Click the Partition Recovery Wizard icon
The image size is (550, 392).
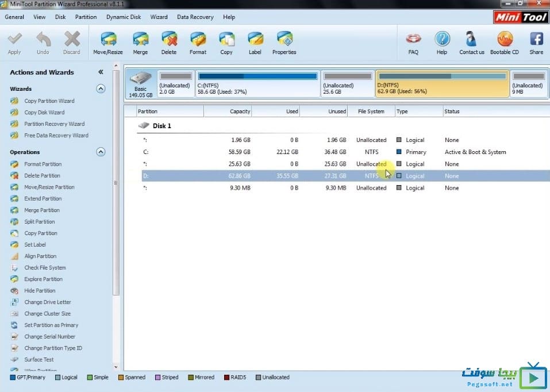point(14,124)
